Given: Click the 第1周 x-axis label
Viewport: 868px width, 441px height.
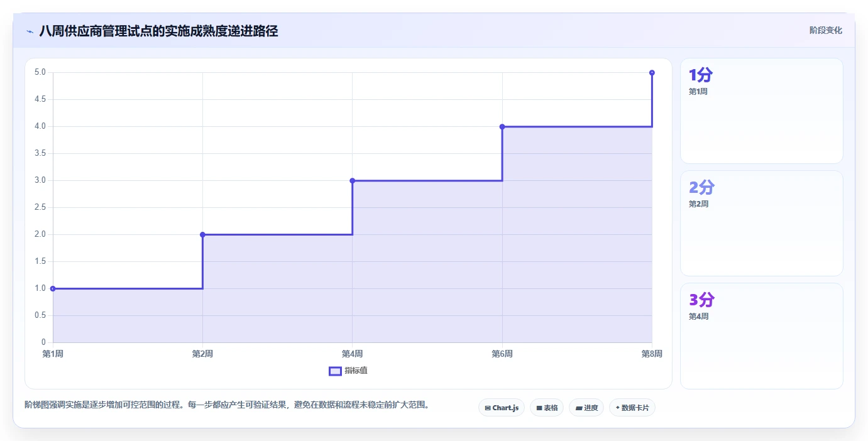Looking at the screenshot, I should [x=53, y=354].
